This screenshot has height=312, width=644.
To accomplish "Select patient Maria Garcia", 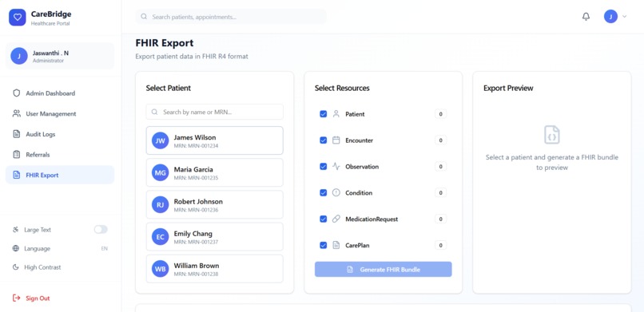I will point(214,172).
